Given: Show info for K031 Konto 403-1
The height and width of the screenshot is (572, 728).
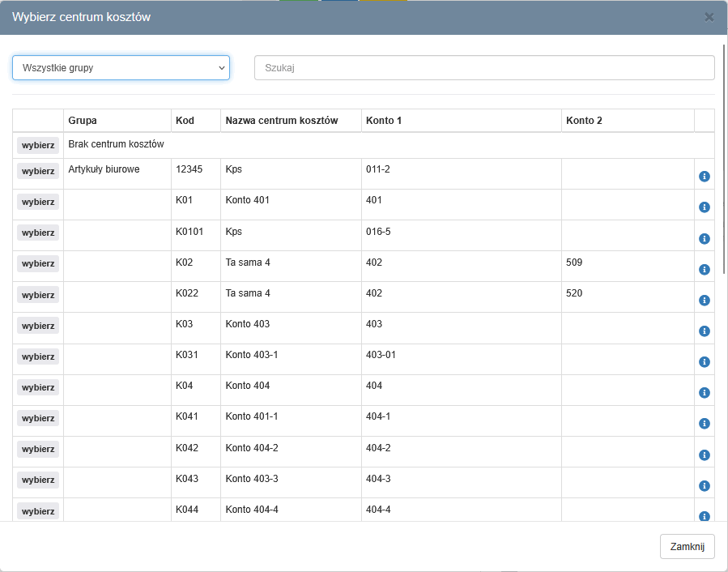Looking at the screenshot, I should click(704, 361).
